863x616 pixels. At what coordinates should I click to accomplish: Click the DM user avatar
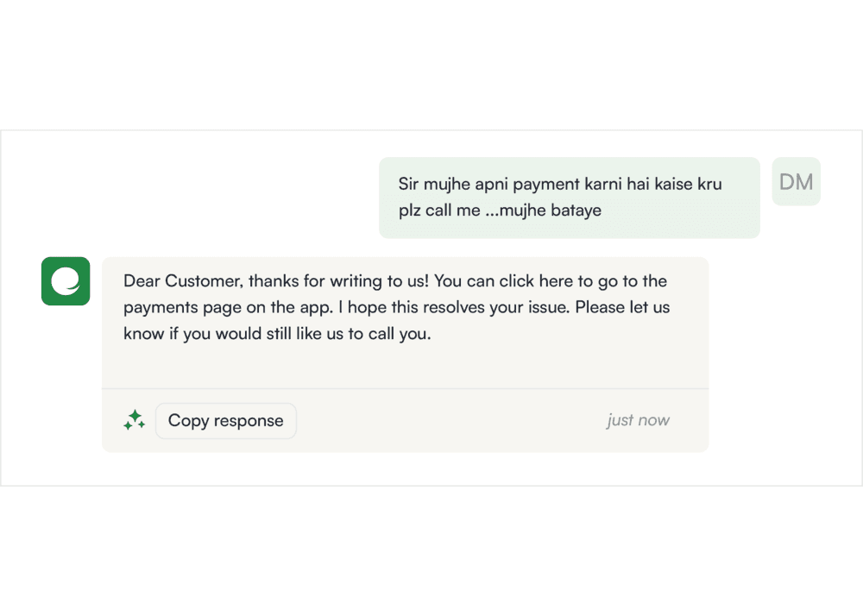point(796,181)
